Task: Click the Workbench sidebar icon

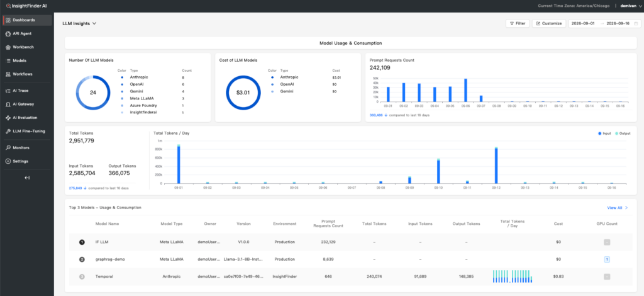Action: tap(8, 47)
